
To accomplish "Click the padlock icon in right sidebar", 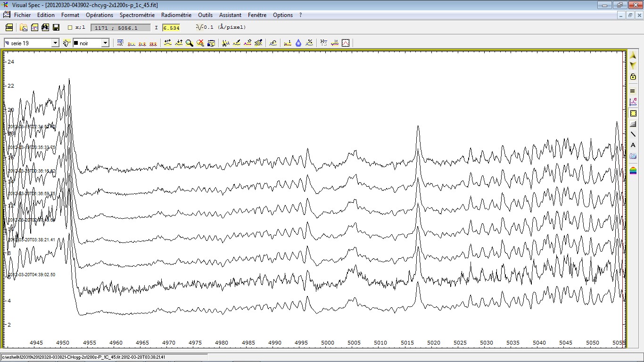I will [x=633, y=77].
